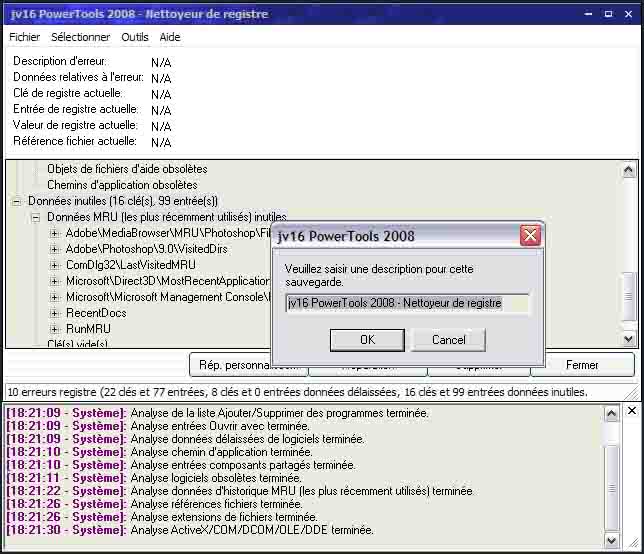Select the RecentDocs tree row
Screen dimensions: 644x554
coord(96,313)
